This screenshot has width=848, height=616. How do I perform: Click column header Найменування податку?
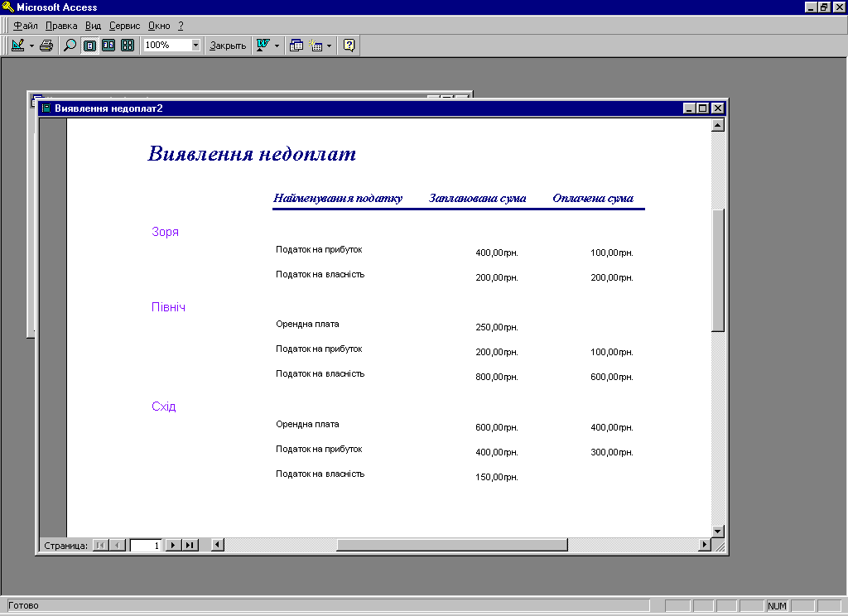pyautogui.click(x=338, y=198)
